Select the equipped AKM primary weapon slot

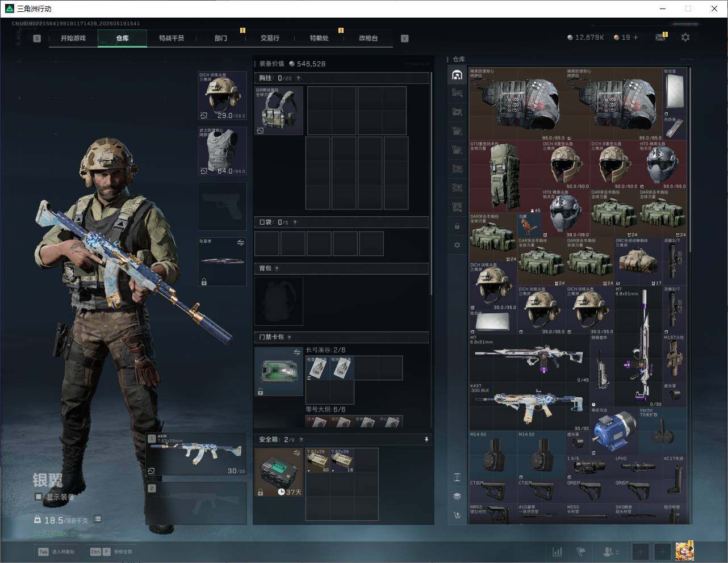pos(196,455)
